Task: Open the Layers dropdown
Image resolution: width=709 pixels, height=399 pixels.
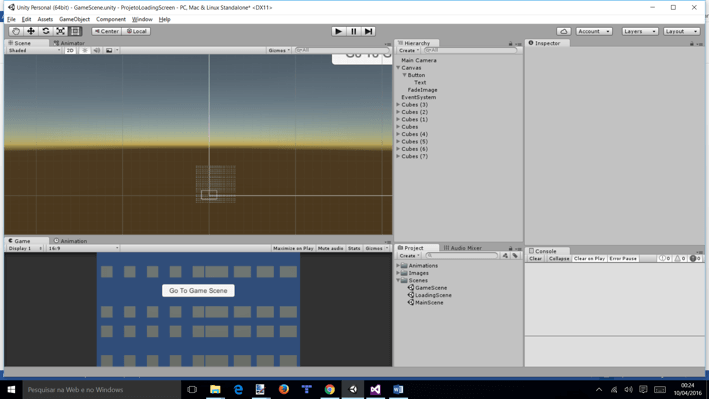Action: [x=639, y=31]
